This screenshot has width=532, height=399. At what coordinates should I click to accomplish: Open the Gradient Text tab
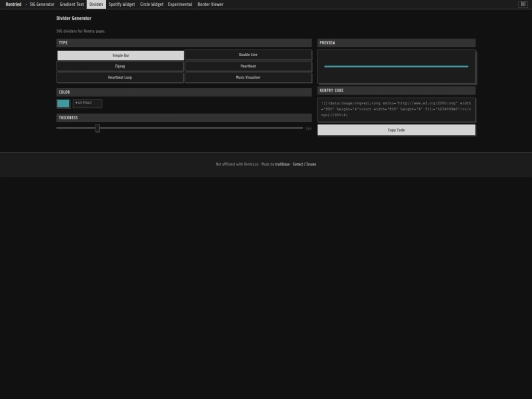pos(72,4)
